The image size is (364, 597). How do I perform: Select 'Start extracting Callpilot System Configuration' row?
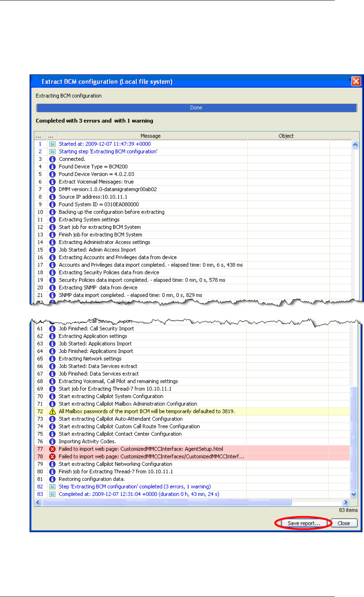192,397
